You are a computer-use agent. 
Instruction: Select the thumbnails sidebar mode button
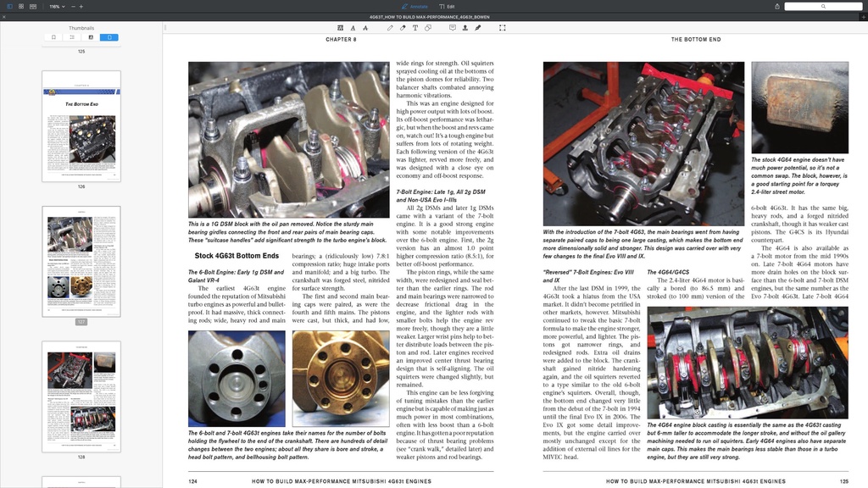tap(109, 37)
